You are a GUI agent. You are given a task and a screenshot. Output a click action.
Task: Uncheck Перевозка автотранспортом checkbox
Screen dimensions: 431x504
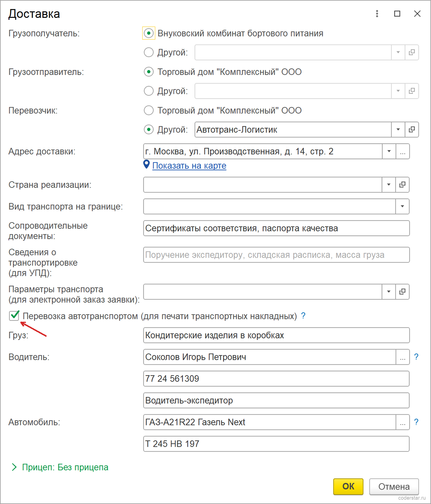14,316
